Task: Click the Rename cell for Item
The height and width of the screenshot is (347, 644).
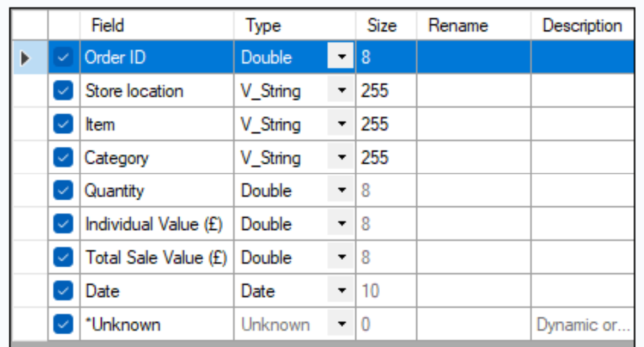Action: 473,124
